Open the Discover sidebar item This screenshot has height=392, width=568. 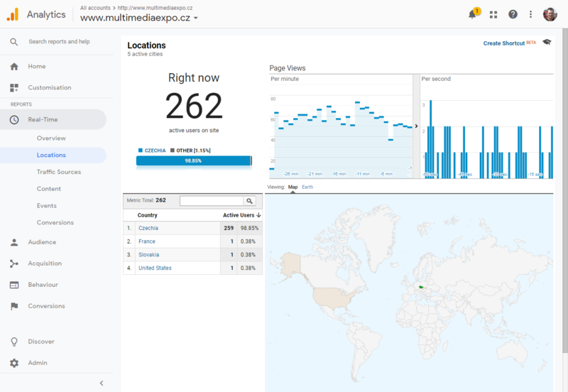pyautogui.click(x=41, y=342)
